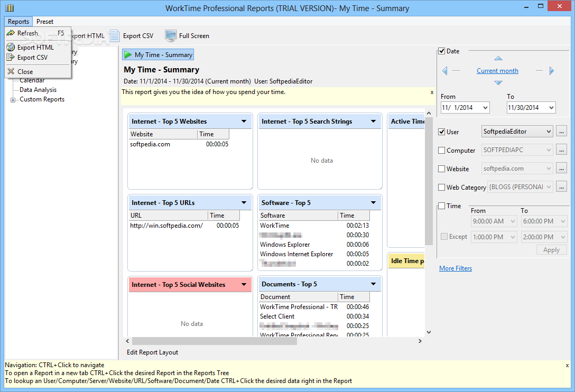Click Full Screen toolbar button label
The width and height of the screenshot is (575, 392).
194,35
